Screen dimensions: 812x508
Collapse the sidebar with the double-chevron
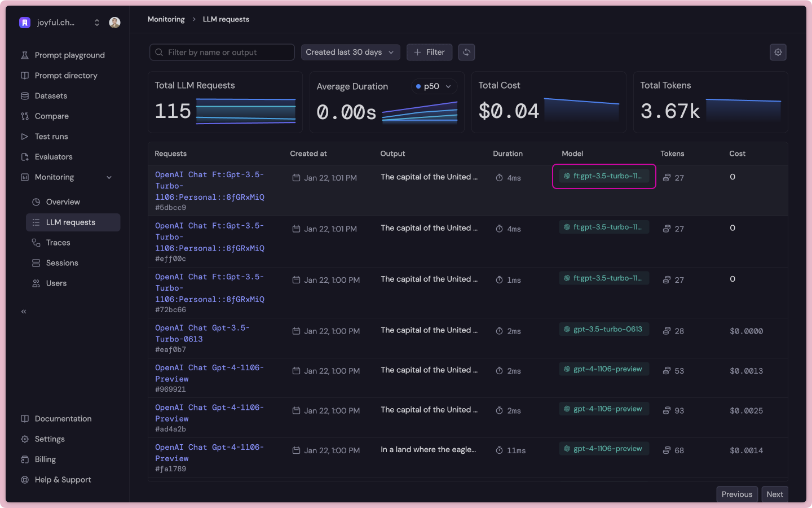click(24, 311)
